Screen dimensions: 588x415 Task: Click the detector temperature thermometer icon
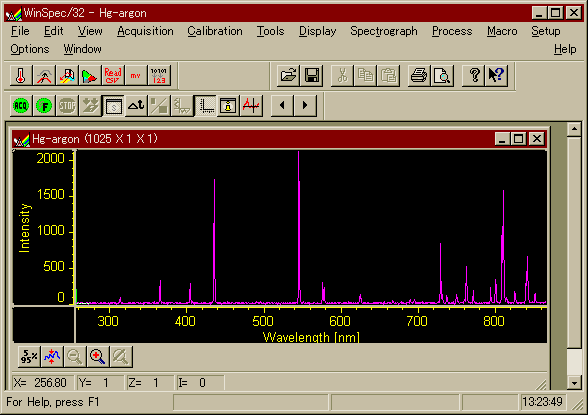coord(21,76)
